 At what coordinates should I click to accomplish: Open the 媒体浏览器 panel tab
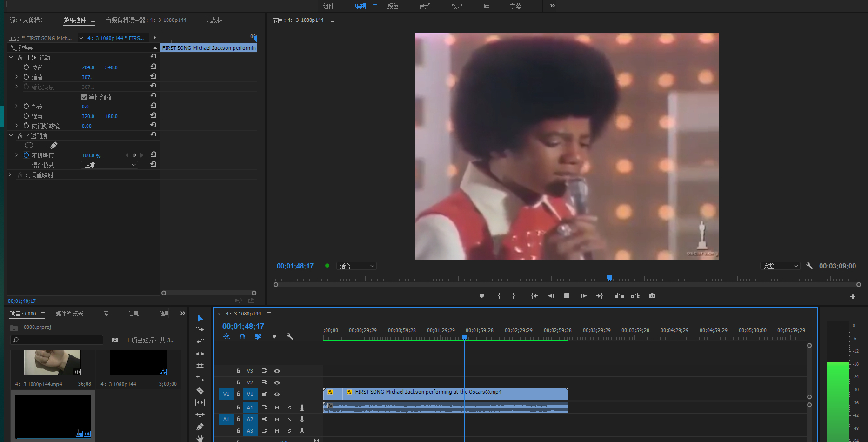(69, 314)
